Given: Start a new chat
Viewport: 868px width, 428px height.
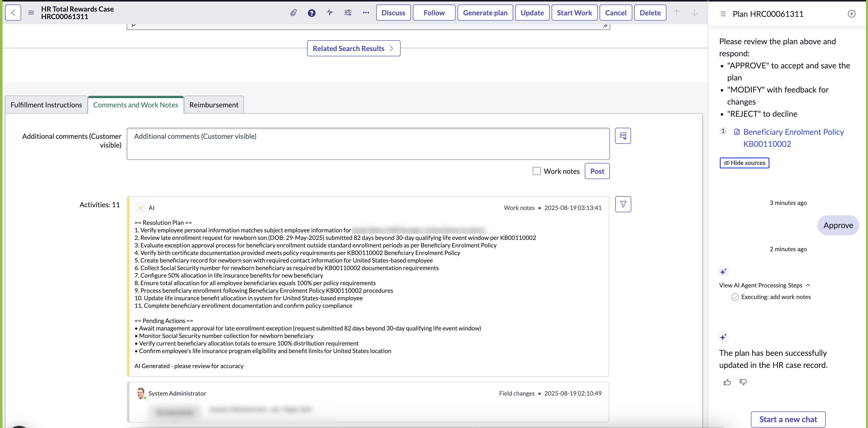Looking at the screenshot, I should point(788,419).
